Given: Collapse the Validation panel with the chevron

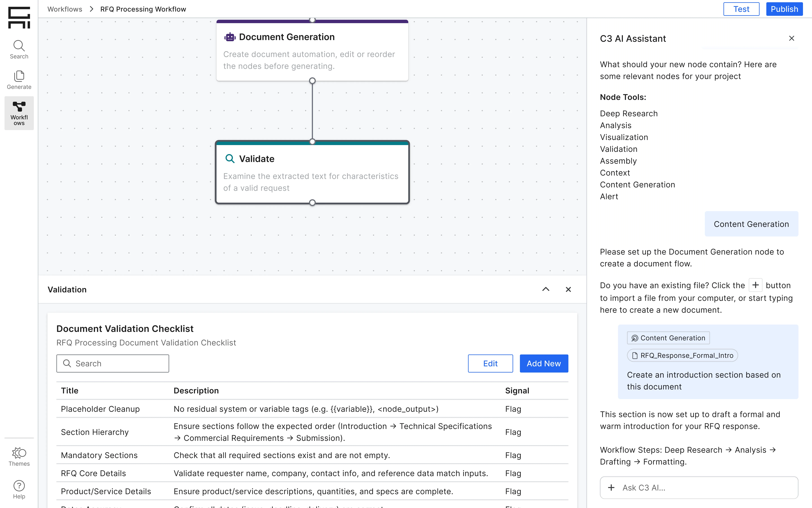Looking at the screenshot, I should 546,289.
